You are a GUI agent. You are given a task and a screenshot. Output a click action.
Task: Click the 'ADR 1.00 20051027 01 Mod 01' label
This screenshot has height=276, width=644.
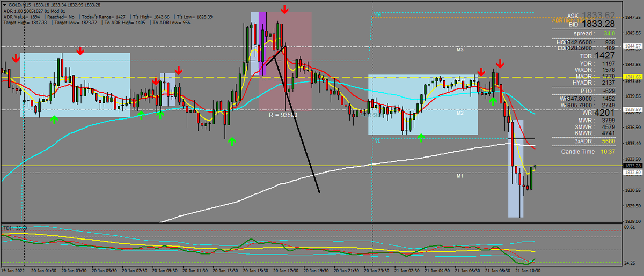click(x=35, y=11)
